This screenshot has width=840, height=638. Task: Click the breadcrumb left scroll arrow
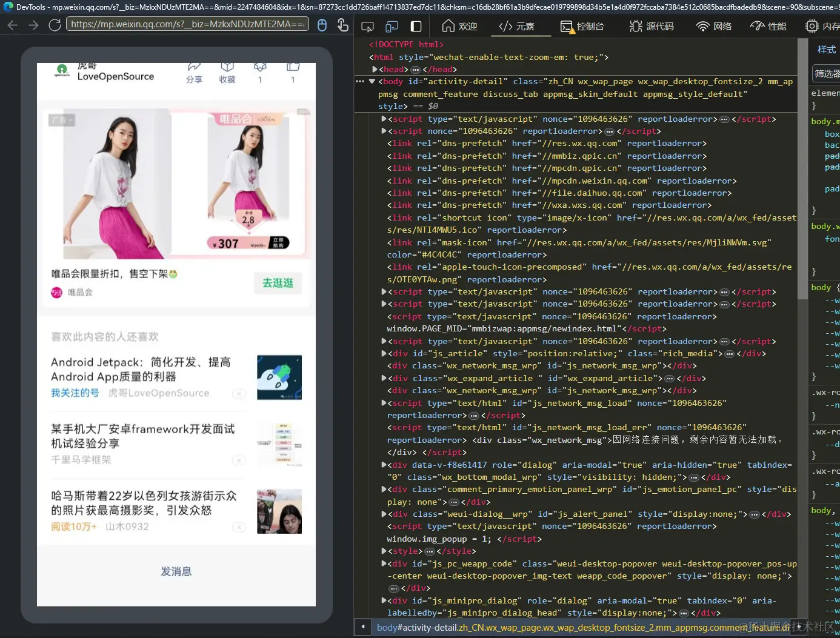363,627
